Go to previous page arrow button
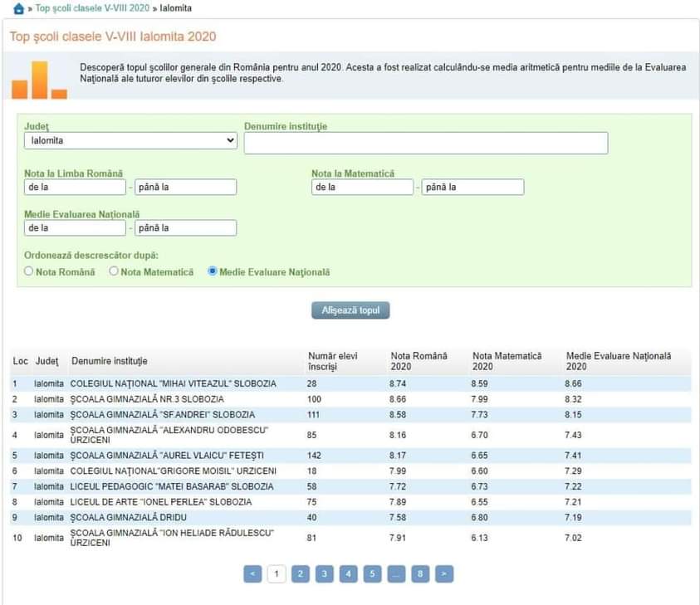The height and width of the screenshot is (605, 700). [253, 573]
